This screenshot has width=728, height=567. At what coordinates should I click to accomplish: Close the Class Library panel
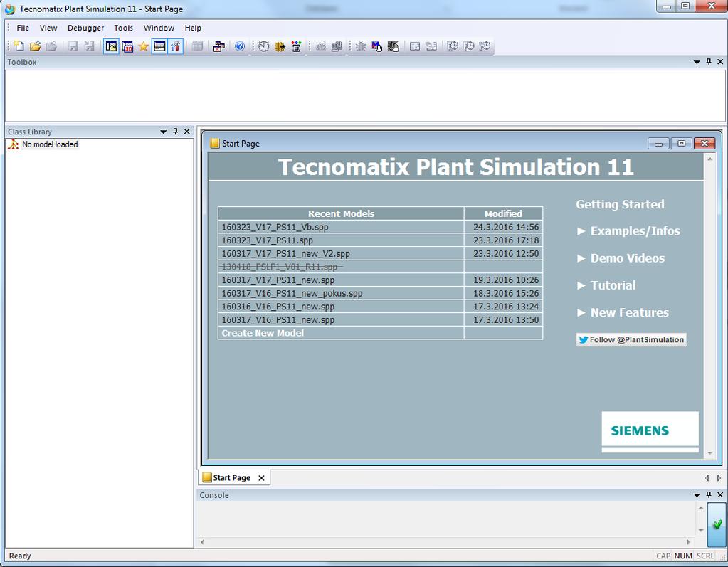pyautogui.click(x=186, y=132)
